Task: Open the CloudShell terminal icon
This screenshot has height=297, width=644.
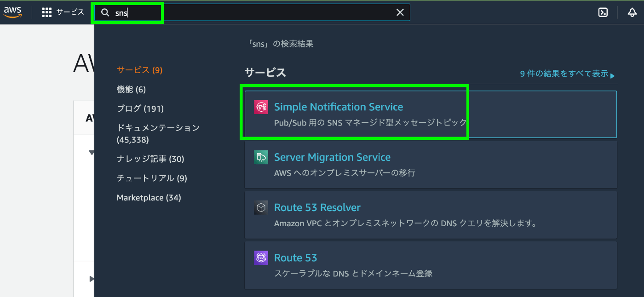Action: [603, 12]
